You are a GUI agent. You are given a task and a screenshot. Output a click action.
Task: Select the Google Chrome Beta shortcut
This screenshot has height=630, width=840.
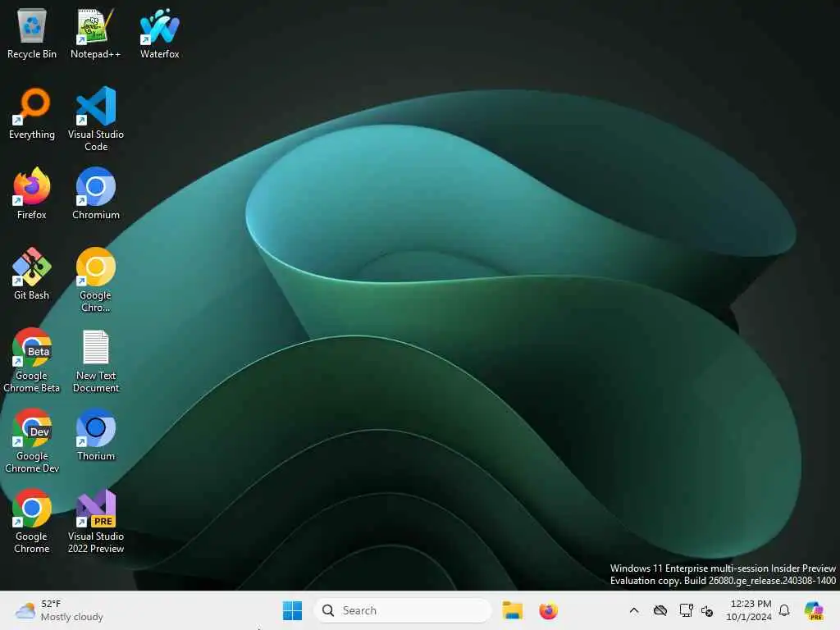point(32,360)
